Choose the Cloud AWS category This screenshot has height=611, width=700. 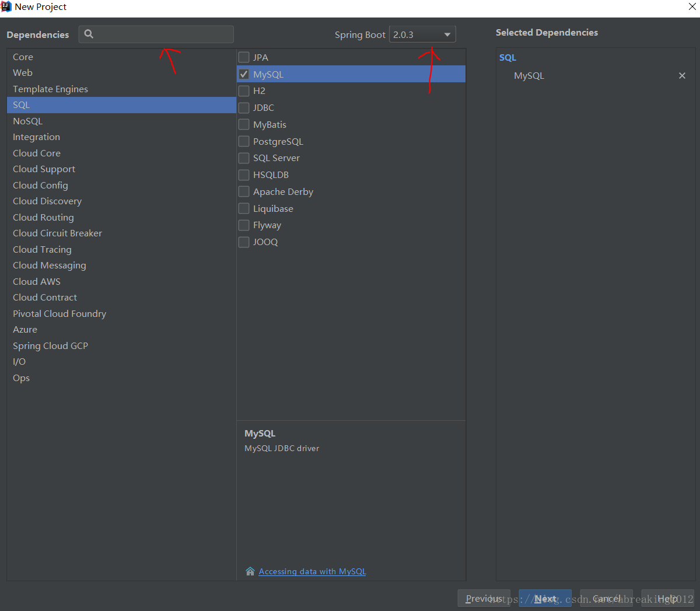click(121, 281)
